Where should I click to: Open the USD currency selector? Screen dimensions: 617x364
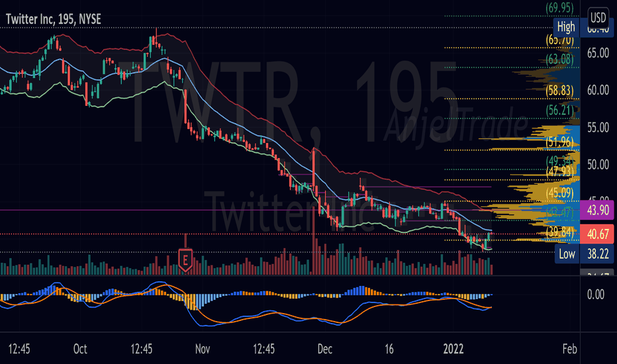coord(598,18)
